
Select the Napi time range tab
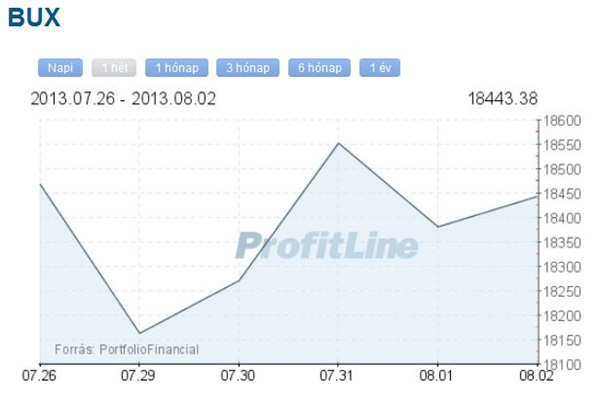[x=60, y=68]
